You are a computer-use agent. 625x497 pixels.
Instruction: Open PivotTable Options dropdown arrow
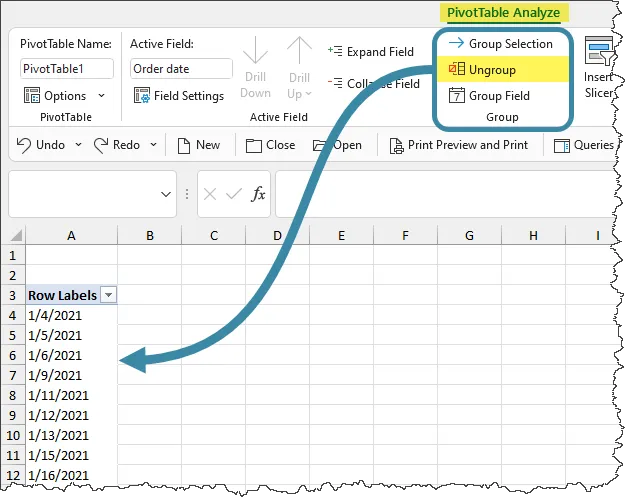tap(101, 96)
